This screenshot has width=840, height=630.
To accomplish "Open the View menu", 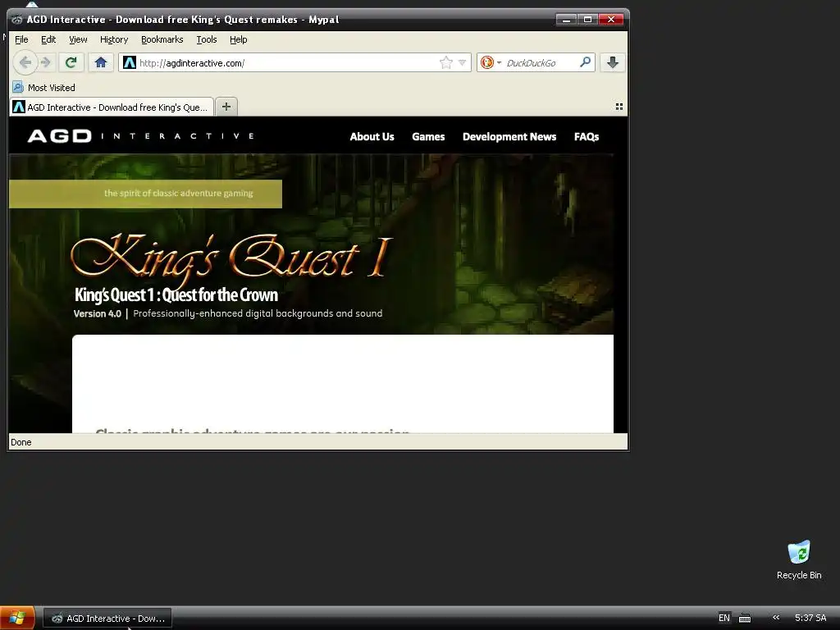I will (78, 39).
